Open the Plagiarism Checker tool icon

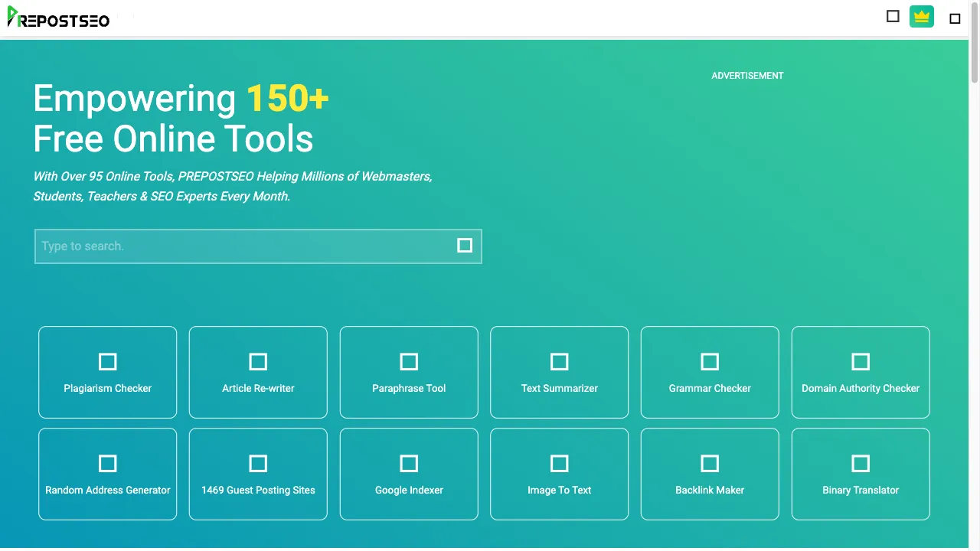108,361
